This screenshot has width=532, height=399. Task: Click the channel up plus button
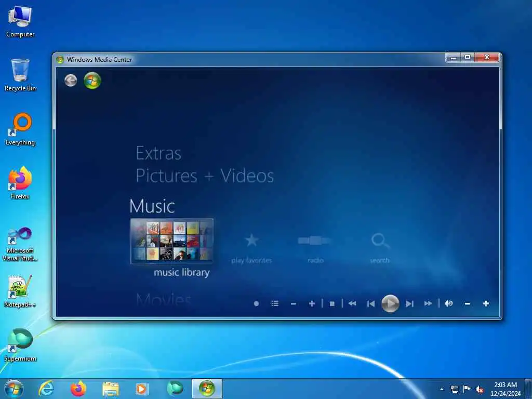312,303
